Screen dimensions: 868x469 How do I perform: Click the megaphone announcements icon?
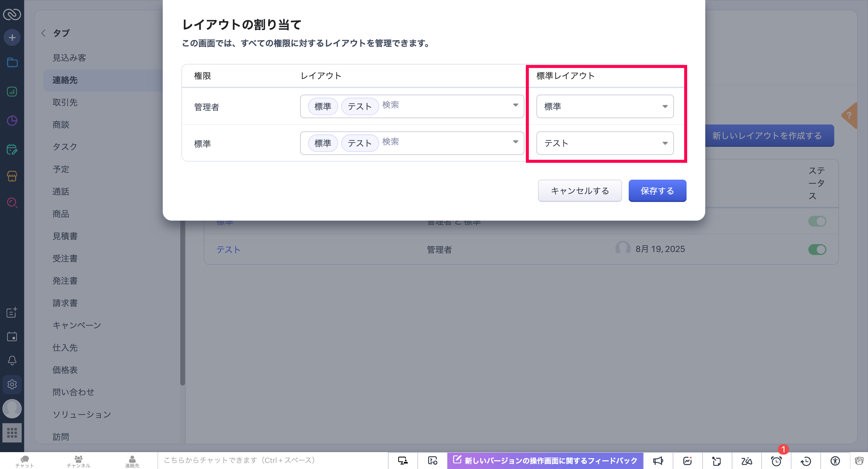tap(658, 461)
